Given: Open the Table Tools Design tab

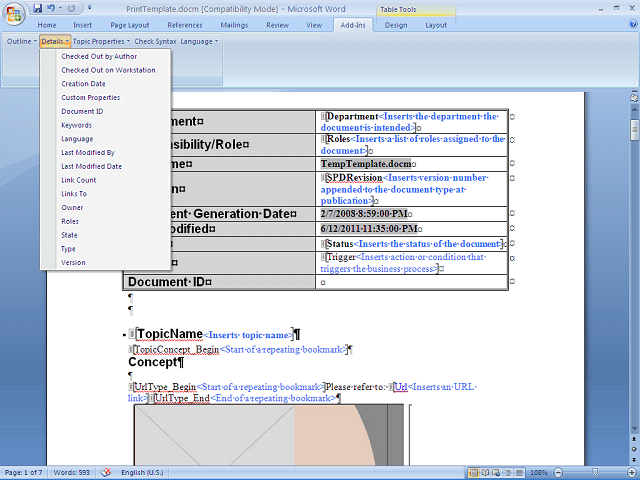Looking at the screenshot, I should pyautogui.click(x=396, y=25).
